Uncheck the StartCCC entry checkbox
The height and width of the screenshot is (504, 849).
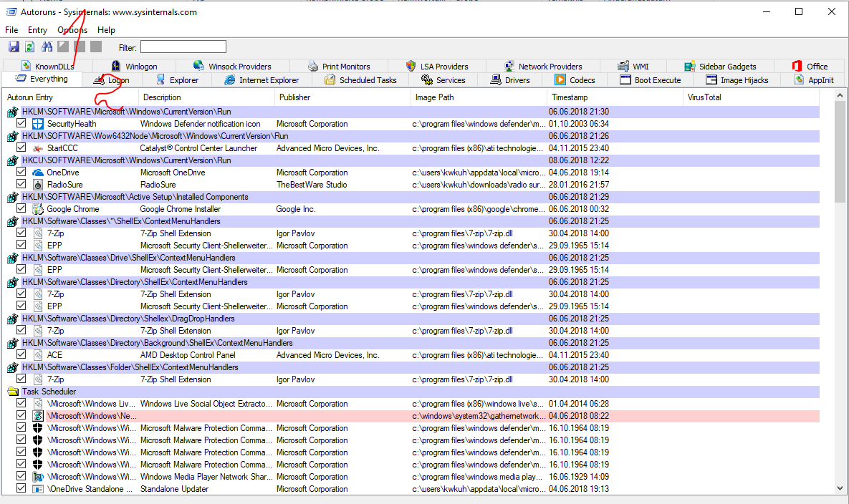(21, 147)
